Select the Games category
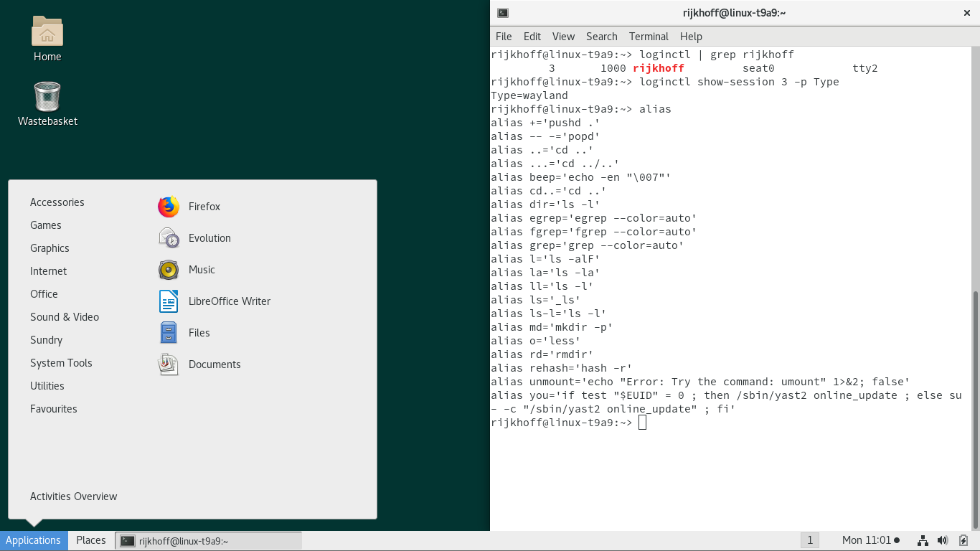 [46, 225]
